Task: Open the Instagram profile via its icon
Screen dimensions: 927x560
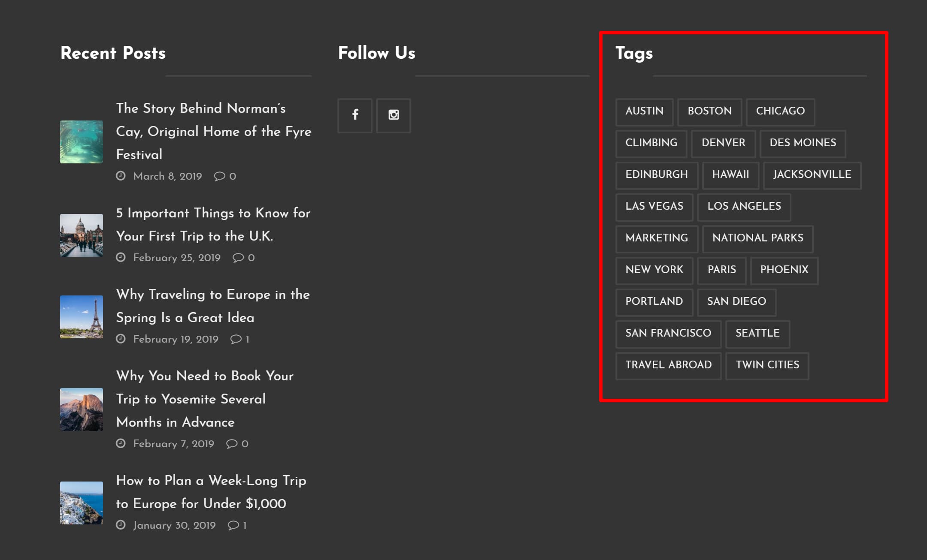Action: tap(393, 115)
